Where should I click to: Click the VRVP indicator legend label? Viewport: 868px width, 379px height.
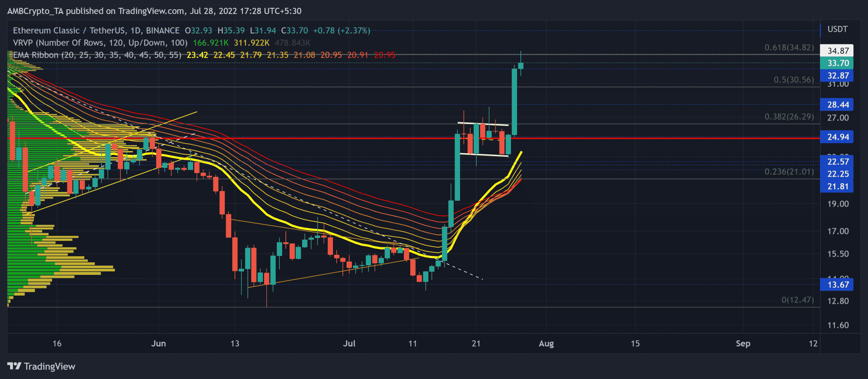pyautogui.click(x=100, y=43)
